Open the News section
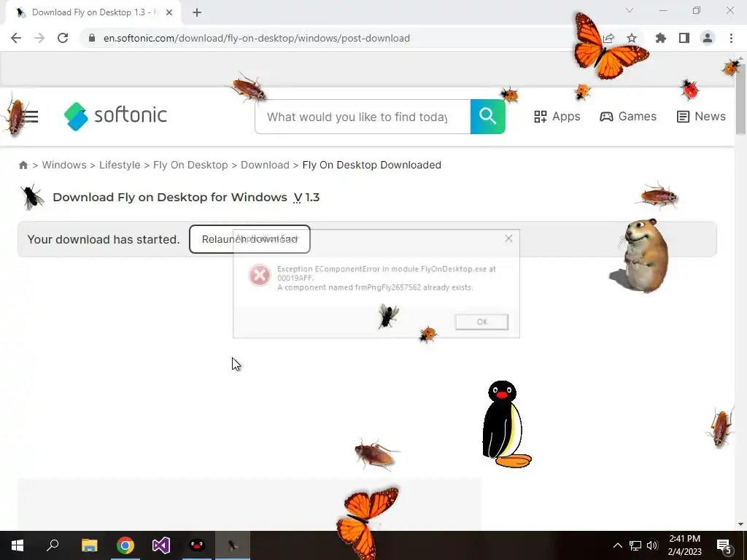Viewport: 747px width, 560px height. click(701, 116)
